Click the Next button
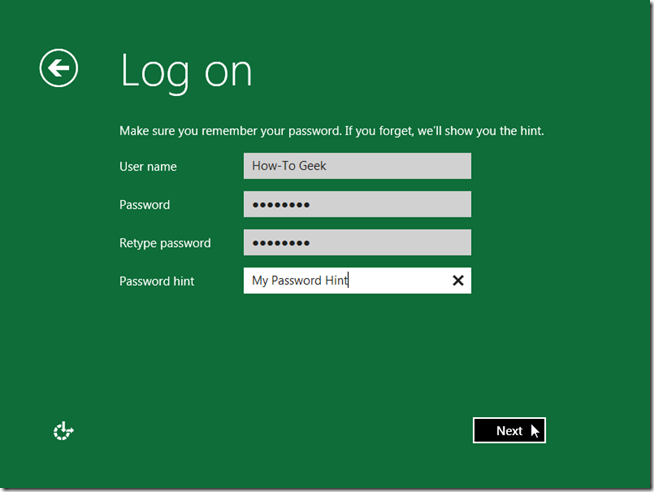 point(509,430)
